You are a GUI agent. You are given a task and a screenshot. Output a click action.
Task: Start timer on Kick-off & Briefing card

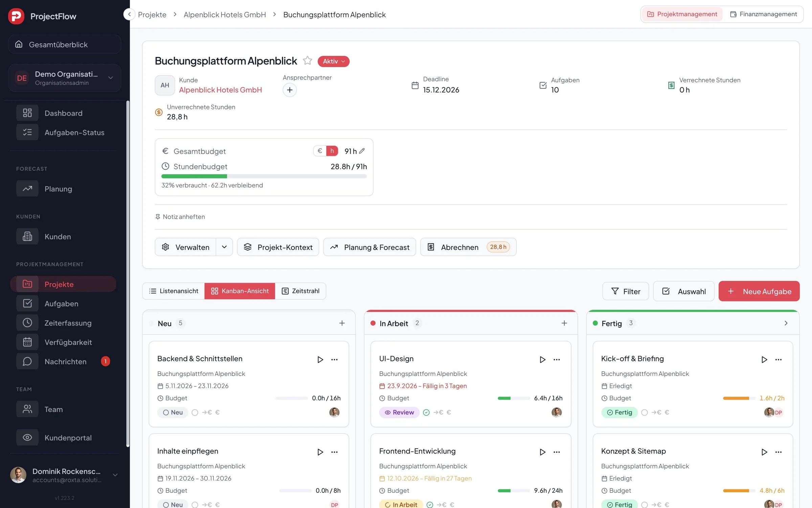tap(764, 359)
